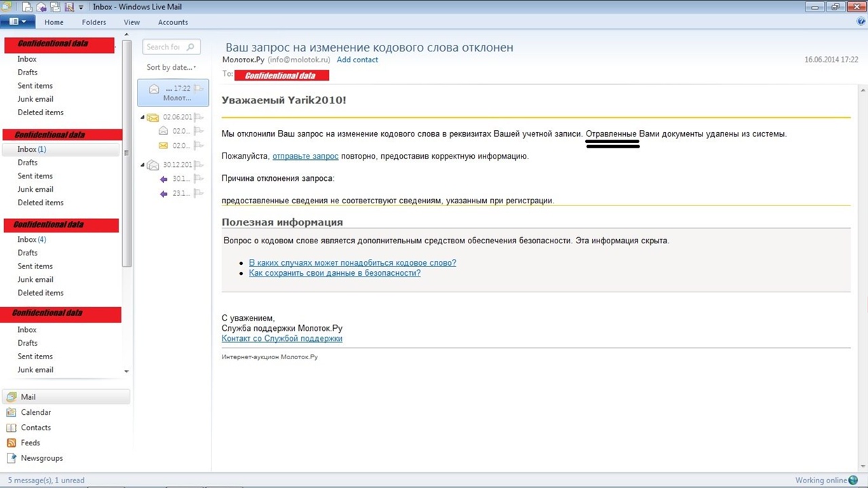
Task: Toggle flag on the 30.12 conversation
Action: (199, 165)
